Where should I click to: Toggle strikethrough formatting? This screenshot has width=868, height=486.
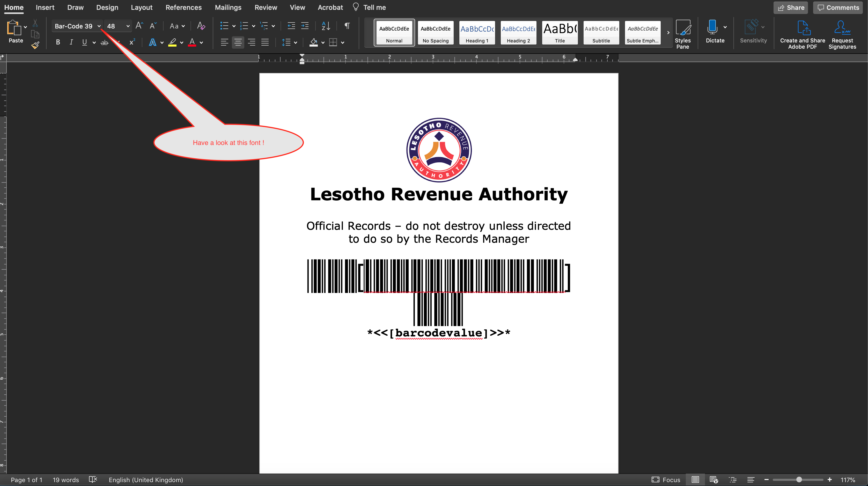105,42
